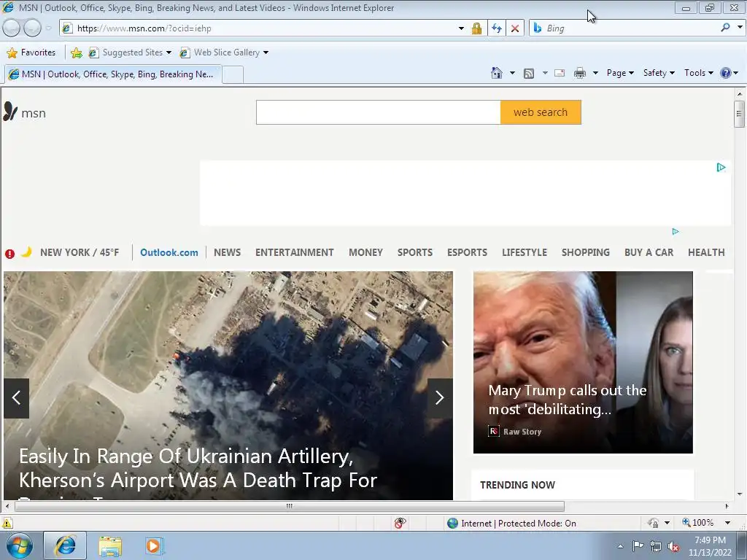Open the Page menu
Screen dimensions: 747x560
[620, 73]
